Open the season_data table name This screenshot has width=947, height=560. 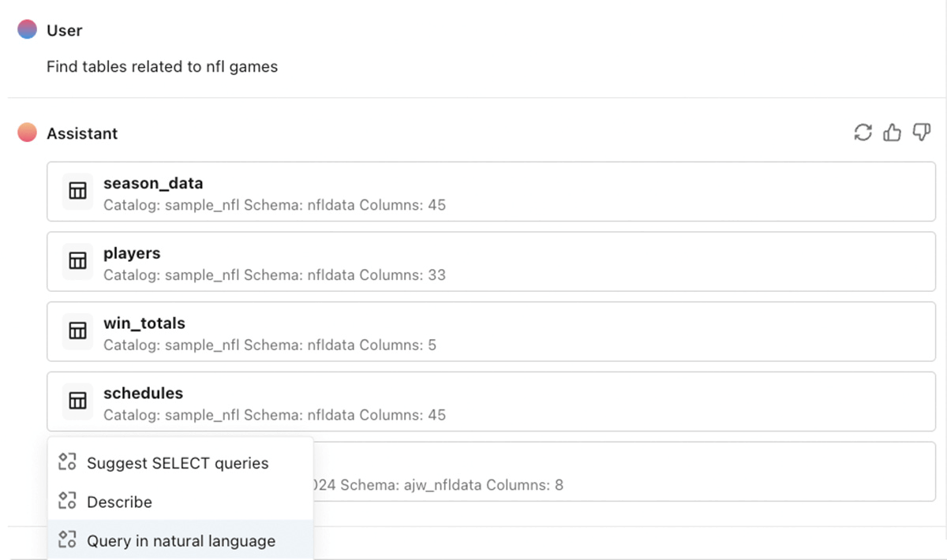click(153, 183)
